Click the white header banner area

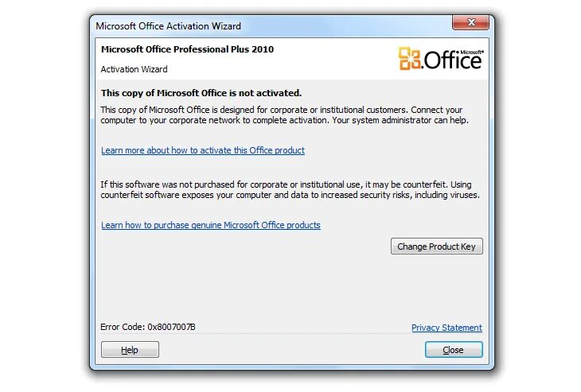point(292,59)
